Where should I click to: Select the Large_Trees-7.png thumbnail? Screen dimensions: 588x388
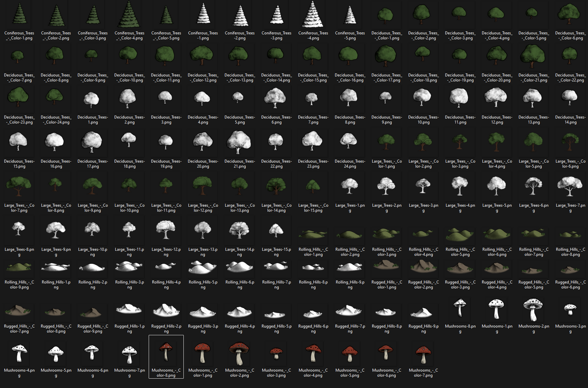point(570,187)
